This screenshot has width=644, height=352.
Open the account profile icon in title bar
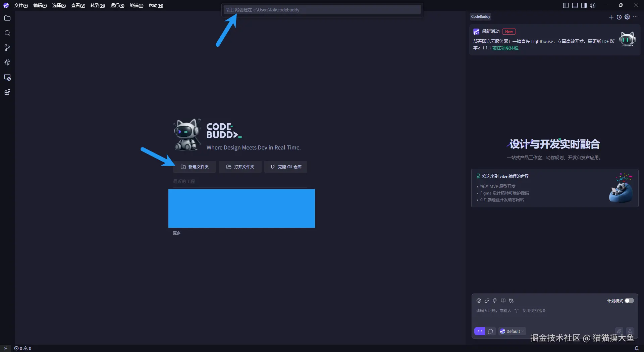(593, 5)
